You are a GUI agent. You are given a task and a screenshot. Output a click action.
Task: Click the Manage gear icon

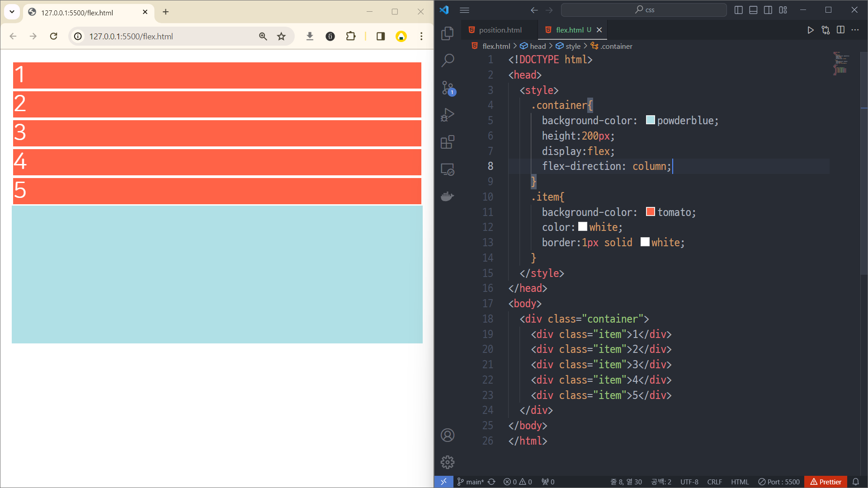point(447,462)
